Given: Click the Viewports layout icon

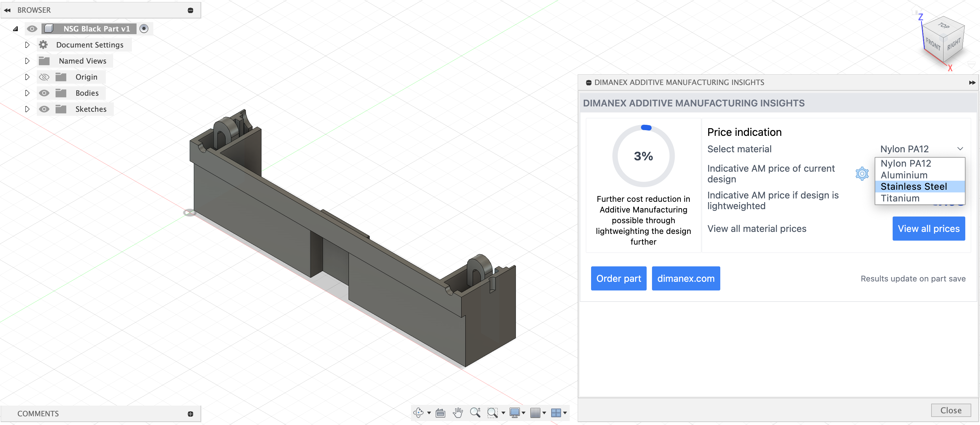Looking at the screenshot, I should point(556,412).
